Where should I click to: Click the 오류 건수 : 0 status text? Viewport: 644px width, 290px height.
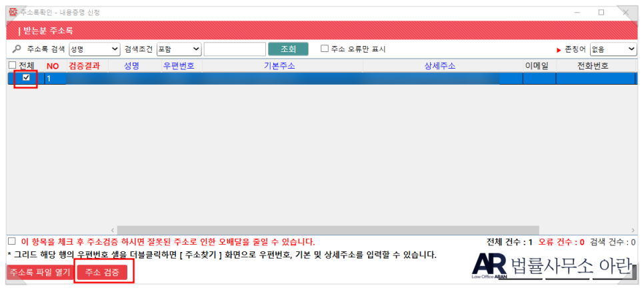click(x=561, y=242)
